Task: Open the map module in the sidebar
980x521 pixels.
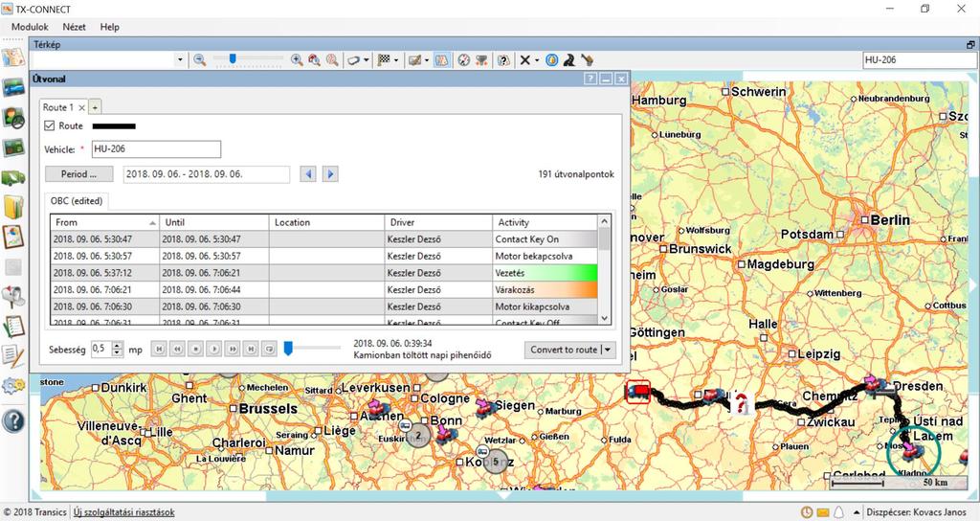Action: click(13, 57)
